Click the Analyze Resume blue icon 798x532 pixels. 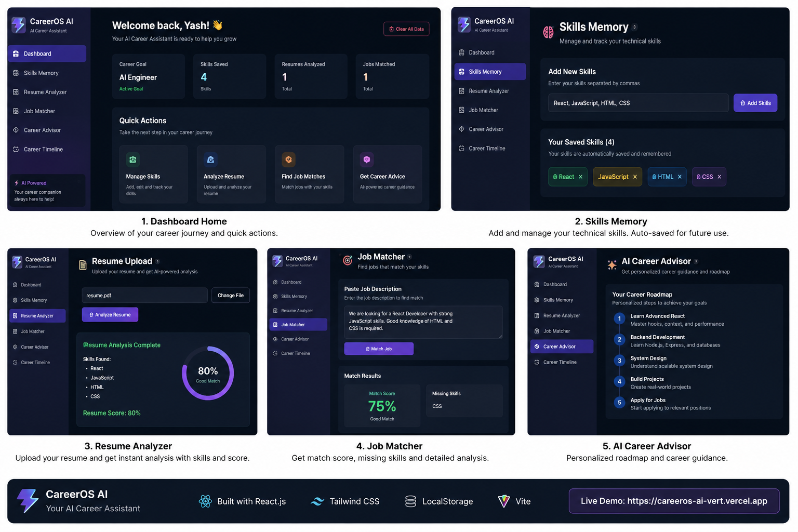(x=210, y=159)
